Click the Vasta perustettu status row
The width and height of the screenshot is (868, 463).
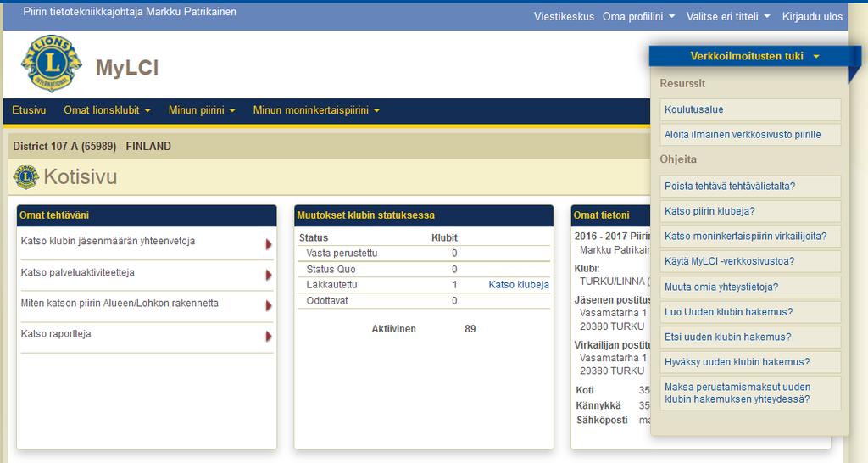click(x=424, y=253)
